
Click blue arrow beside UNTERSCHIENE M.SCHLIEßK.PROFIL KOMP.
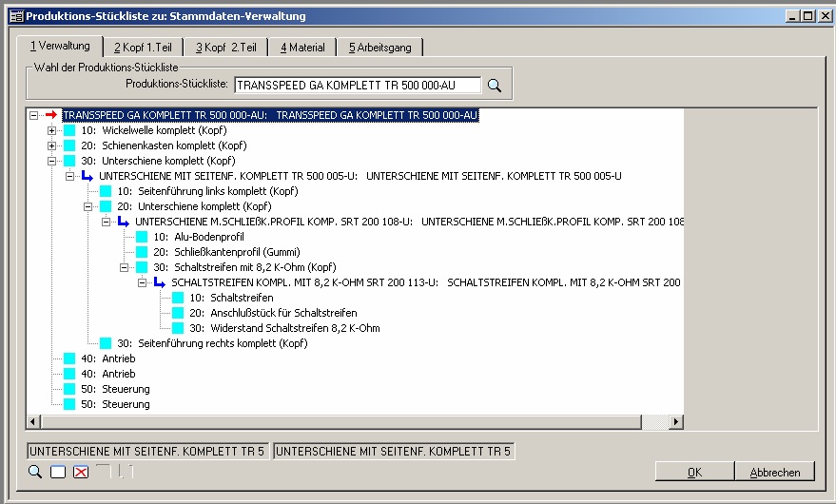point(123,222)
